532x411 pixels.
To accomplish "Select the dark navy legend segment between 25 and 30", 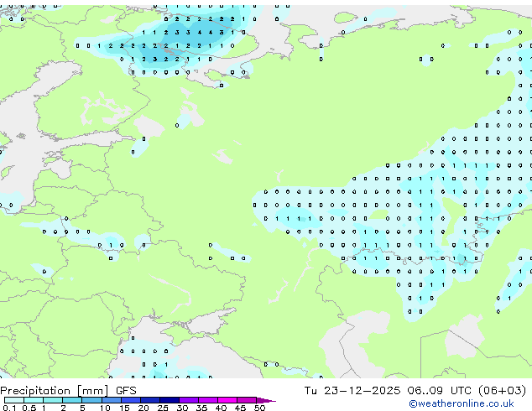I will click(x=169, y=400).
